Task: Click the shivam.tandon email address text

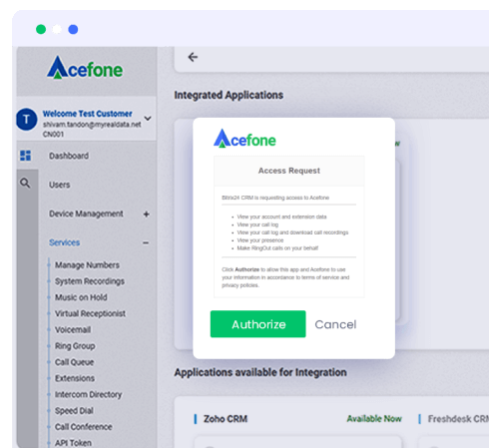Action: (92, 125)
